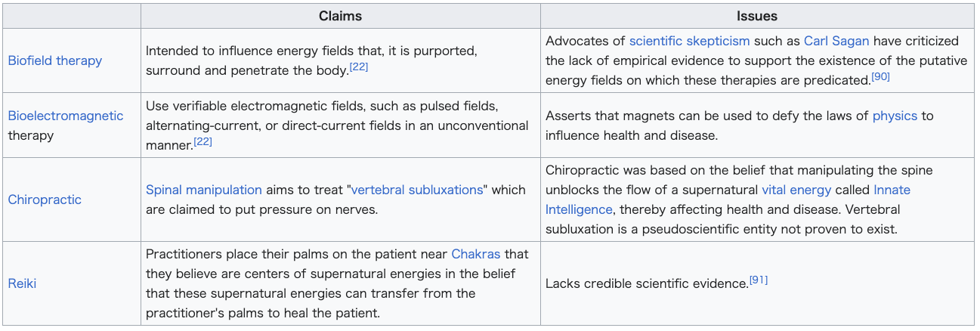
Task: Open the Bioelectromagnetic therapy link
Action: (65, 116)
